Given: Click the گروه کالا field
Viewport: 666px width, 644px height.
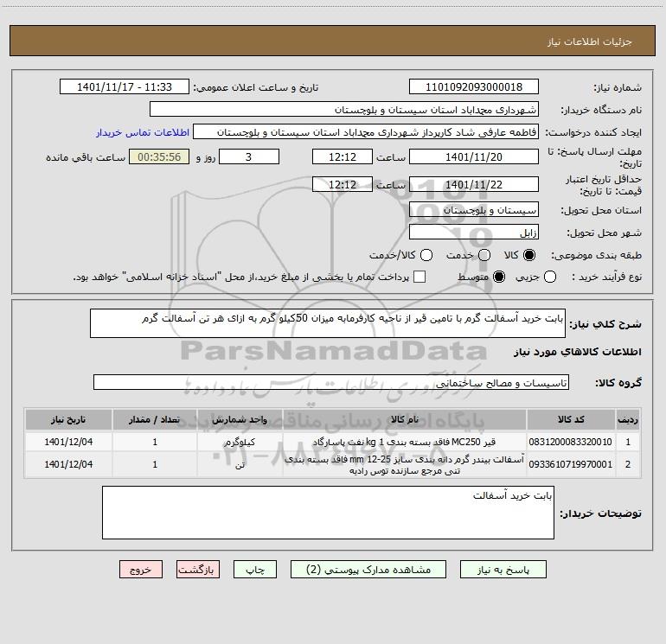Looking at the screenshot, I should (331, 382).
